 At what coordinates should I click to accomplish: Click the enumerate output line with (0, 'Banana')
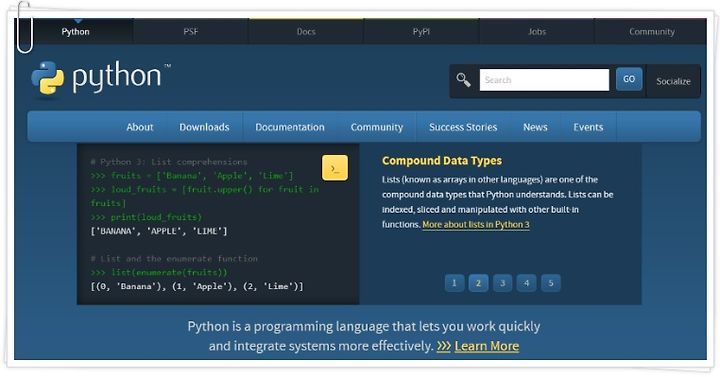coord(197,287)
